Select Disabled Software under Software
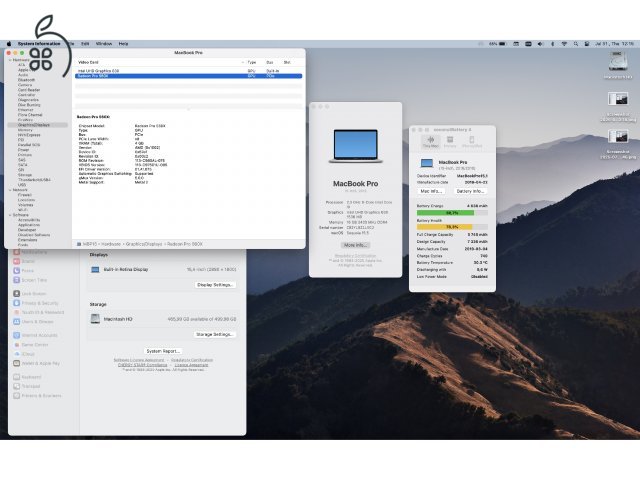Screen dimensions: 640x480 click(x=34, y=235)
